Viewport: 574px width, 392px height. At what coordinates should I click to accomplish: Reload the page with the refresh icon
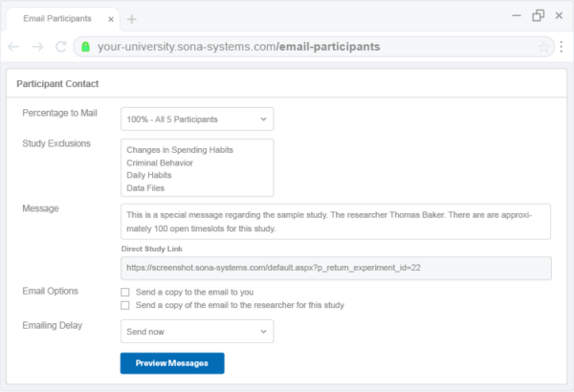60,46
